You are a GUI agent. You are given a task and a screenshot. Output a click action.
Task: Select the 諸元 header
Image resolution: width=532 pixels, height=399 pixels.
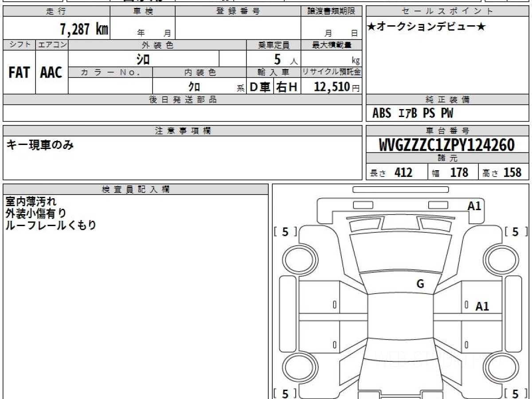pos(448,158)
